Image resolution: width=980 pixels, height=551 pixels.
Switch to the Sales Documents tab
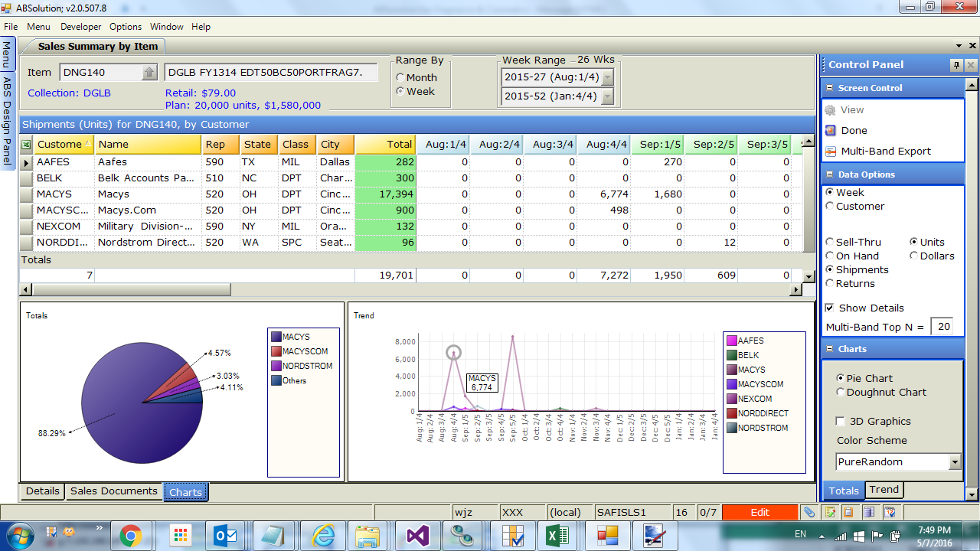(114, 491)
